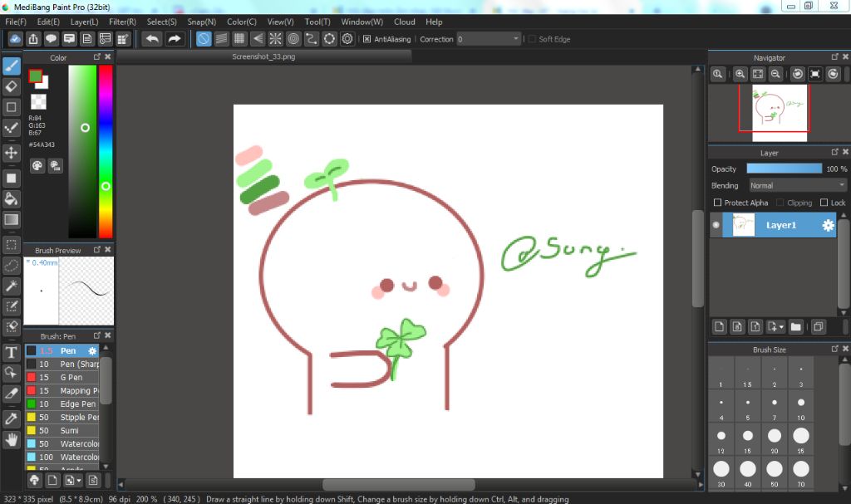Screen dimensions: 851x504
Task: Open the color palette icon in Color panel
Action: tap(37, 166)
